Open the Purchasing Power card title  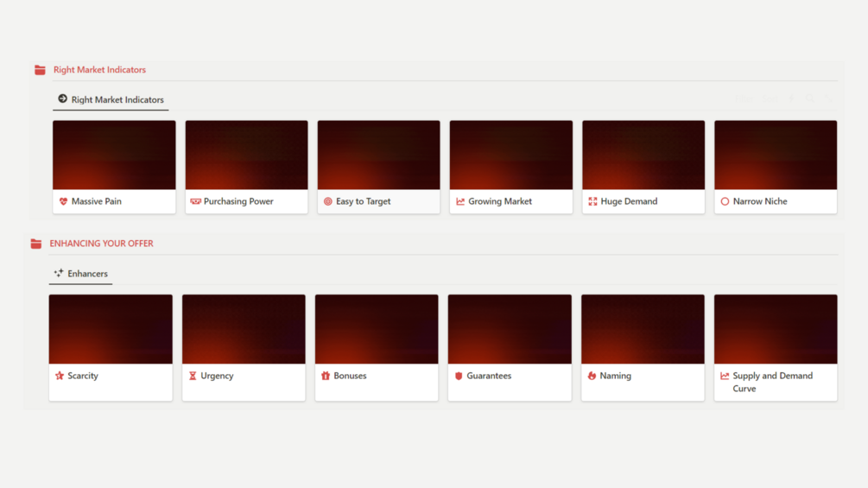tap(238, 201)
